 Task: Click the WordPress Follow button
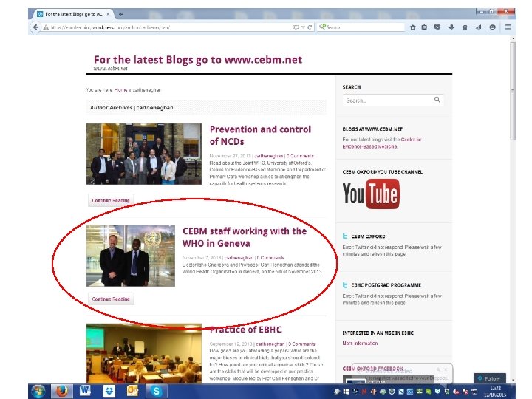490,378
